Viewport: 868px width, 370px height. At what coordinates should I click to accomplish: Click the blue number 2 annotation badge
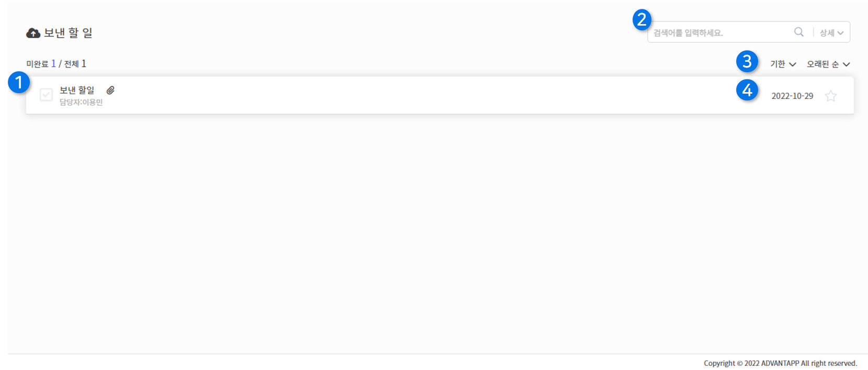641,19
